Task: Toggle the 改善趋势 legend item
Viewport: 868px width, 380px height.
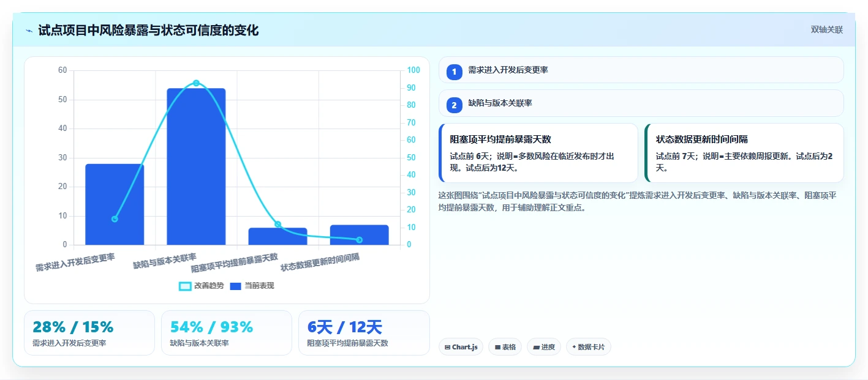Action: tap(201, 286)
